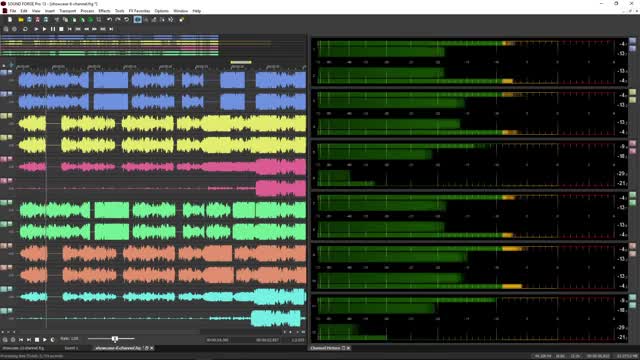Screen dimensions: 640x360
Task: Toggle first button of yellow channel 3
Action: point(3,116)
